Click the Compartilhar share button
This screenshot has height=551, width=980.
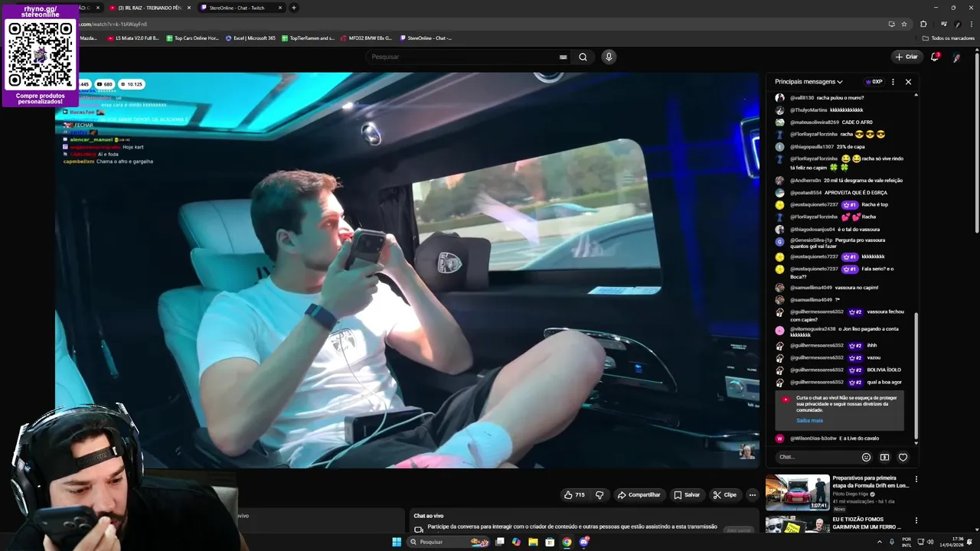coord(639,495)
